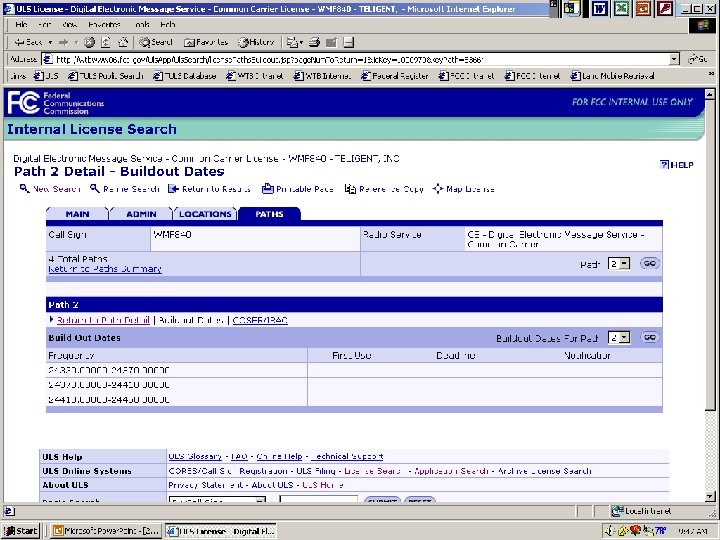This screenshot has height=540, width=720.
Task: Click the Discuss icon at the toolbar end
Action: (x=349, y=42)
